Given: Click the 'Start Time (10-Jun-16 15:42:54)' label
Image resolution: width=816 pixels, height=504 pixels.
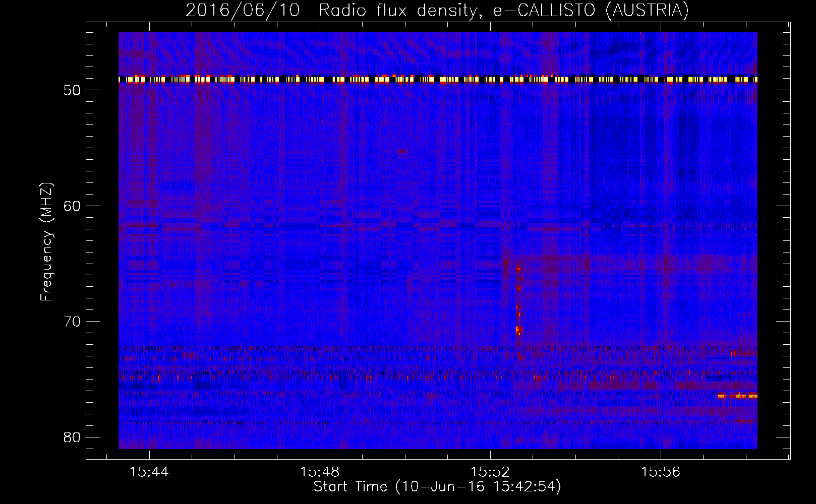Looking at the screenshot, I should (437, 487).
